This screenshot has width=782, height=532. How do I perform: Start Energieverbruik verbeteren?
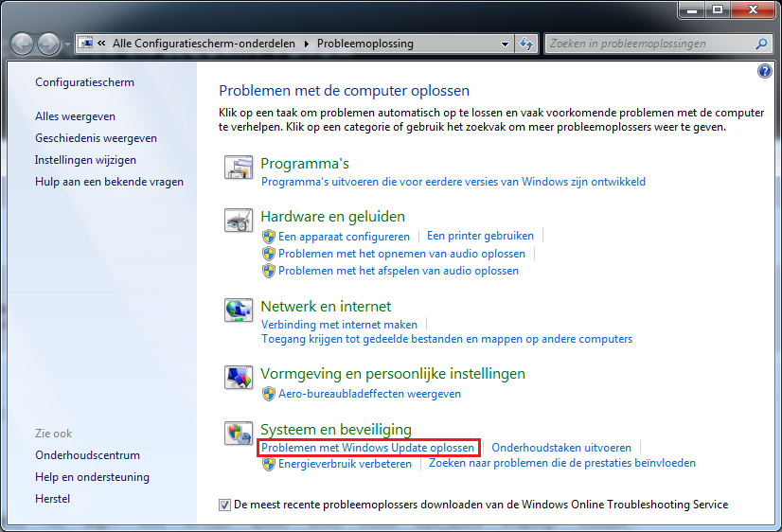coord(345,464)
